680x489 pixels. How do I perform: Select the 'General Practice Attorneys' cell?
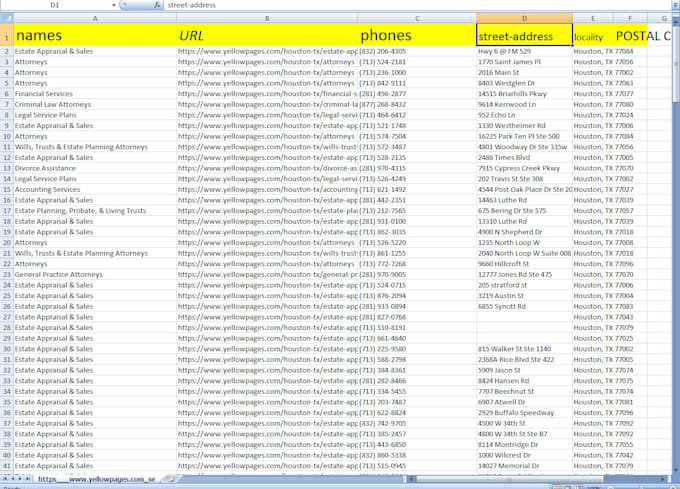(x=95, y=274)
